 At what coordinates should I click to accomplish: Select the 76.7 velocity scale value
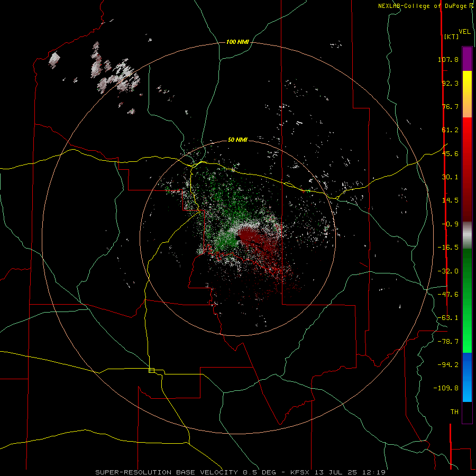click(x=450, y=106)
